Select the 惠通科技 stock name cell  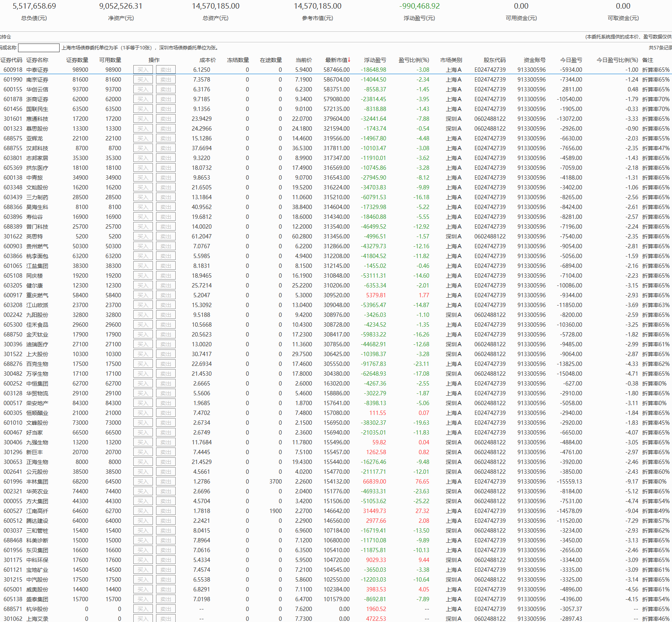(37, 119)
